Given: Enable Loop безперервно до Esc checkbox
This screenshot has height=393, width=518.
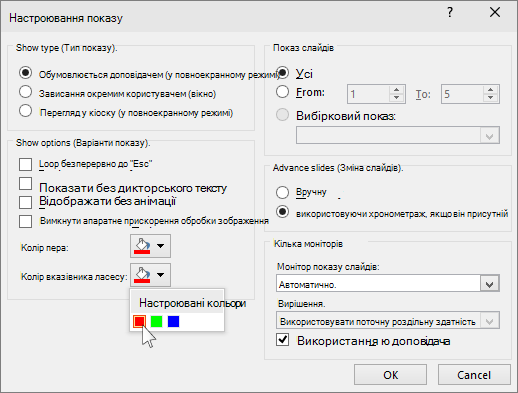Looking at the screenshot, I should 26,164.
